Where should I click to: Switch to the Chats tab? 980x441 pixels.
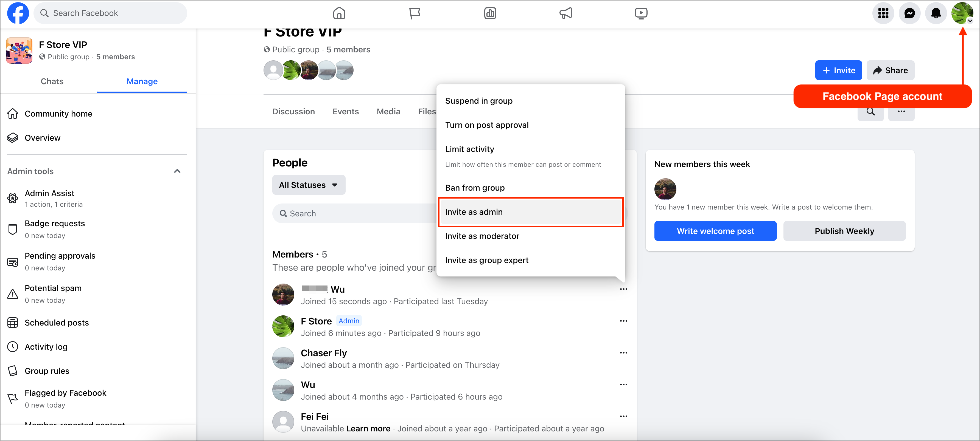coord(52,81)
